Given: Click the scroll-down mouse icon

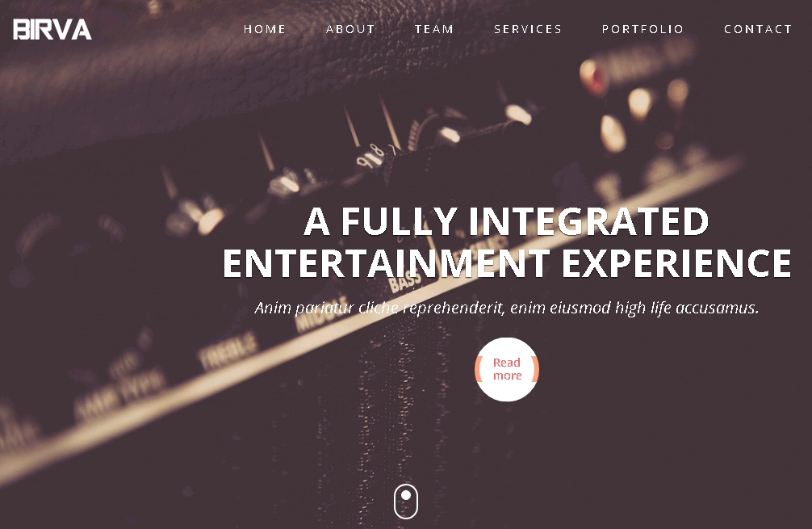Looking at the screenshot, I should 406,501.
